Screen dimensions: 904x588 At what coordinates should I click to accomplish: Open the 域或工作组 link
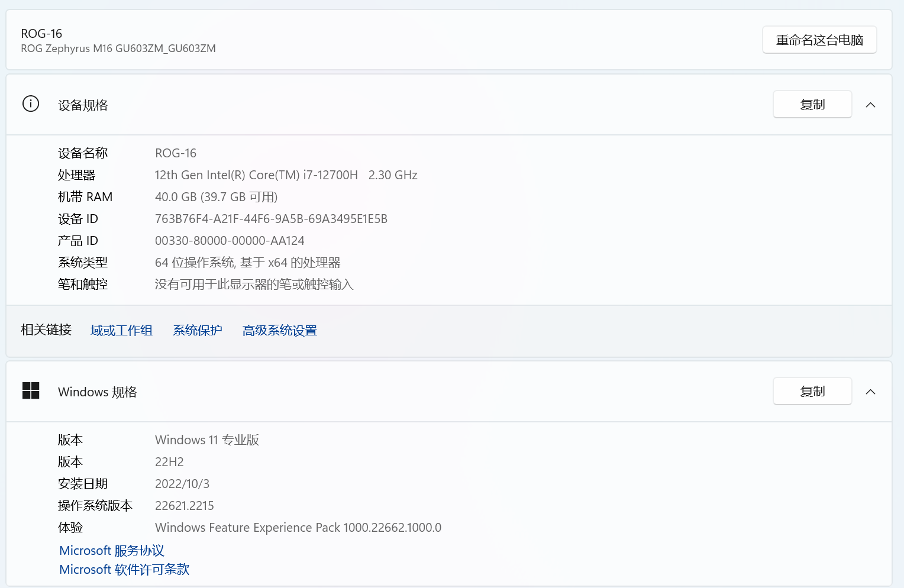pos(121,331)
